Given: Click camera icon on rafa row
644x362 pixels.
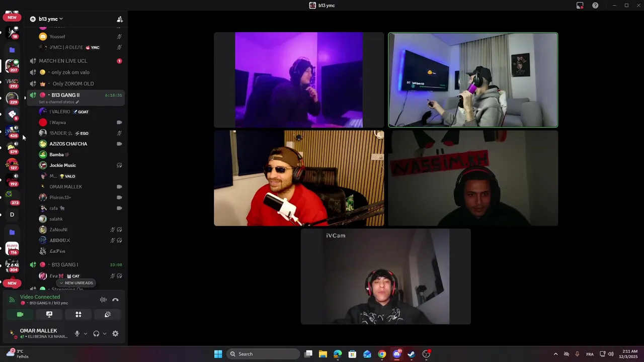Looking at the screenshot, I should 119,208.
